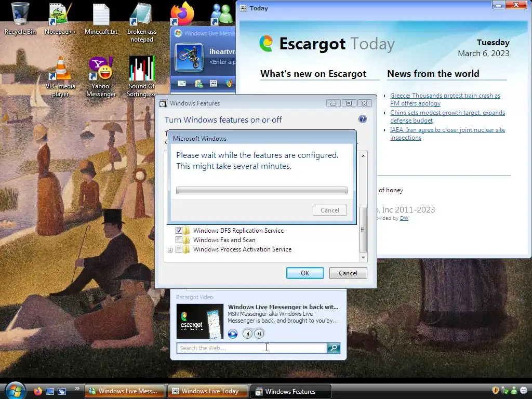The width and height of the screenshot is (532, 399).
Task: Click the Escargot video thumbnail
Action: pyautogui.click(x=200, y=321)
